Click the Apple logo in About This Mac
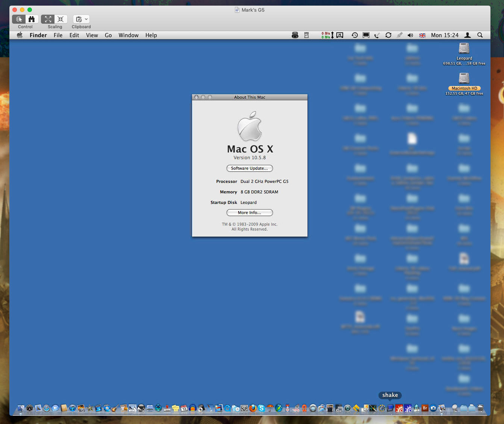Image resolution: width=504 pixels, height=424 pixels. point(250,126)
